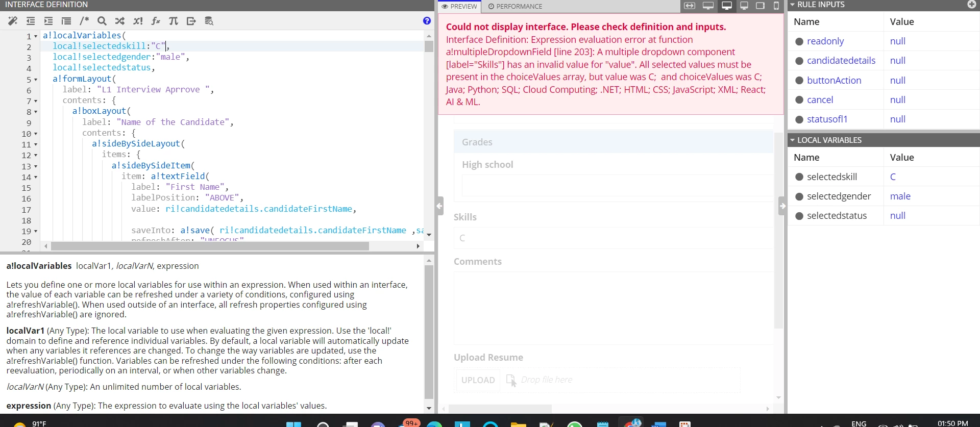The width and height of the screenshot is (980, 427).
Task: Click local!selectedskill on code line 2
Action: click(99, 46)
